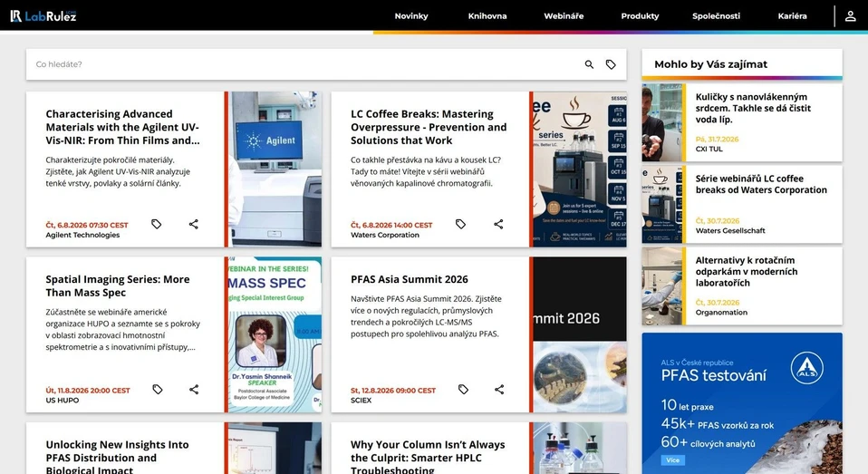
Task: Open sidebar article 'Kuličky s nanovlákenným srdcem'
Action: (753, 108)
